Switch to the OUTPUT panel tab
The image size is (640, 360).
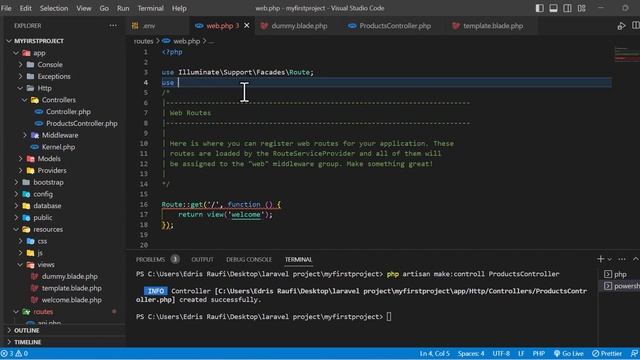click(x=202, y=260)
